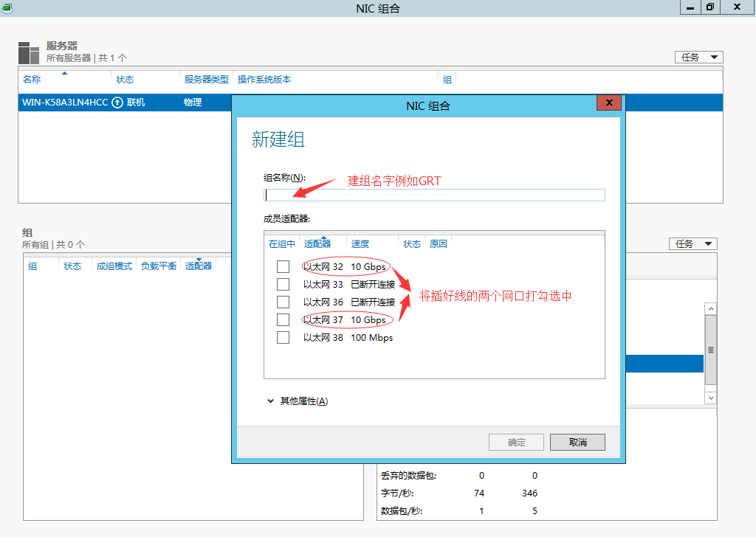The height and width of the screenshot is (537, 756).
Task: Click inside the 组名称 input field
Action: pos(433,195)
